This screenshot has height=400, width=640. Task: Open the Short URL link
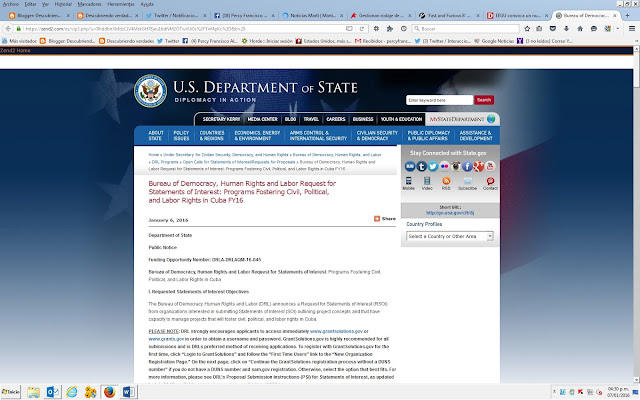[450, 213]
